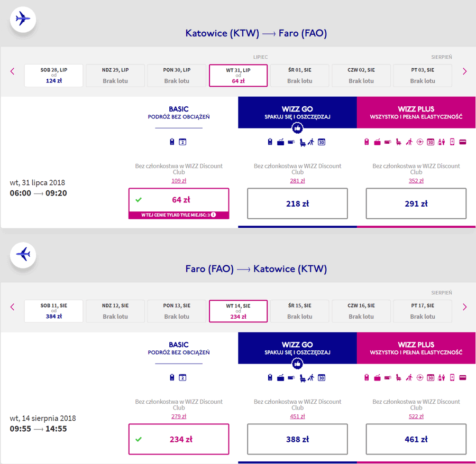
Task: Click return WIZZ GO suitcase icon
Action: click(280, 377)
